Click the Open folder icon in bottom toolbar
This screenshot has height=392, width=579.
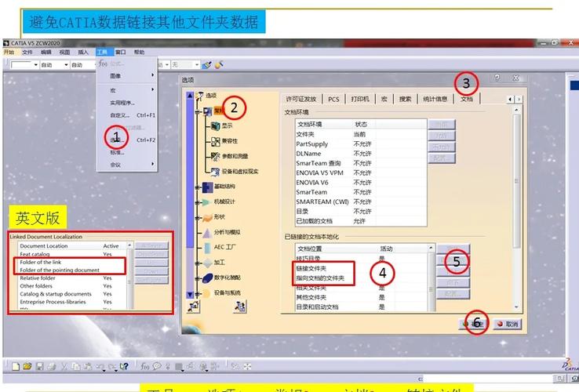tap(27, 366)
